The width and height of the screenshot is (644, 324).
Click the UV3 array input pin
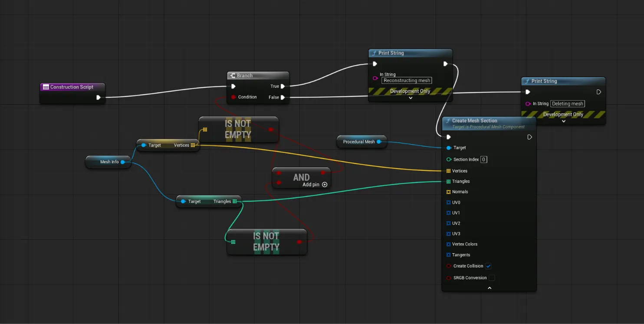tap(449, 234)
